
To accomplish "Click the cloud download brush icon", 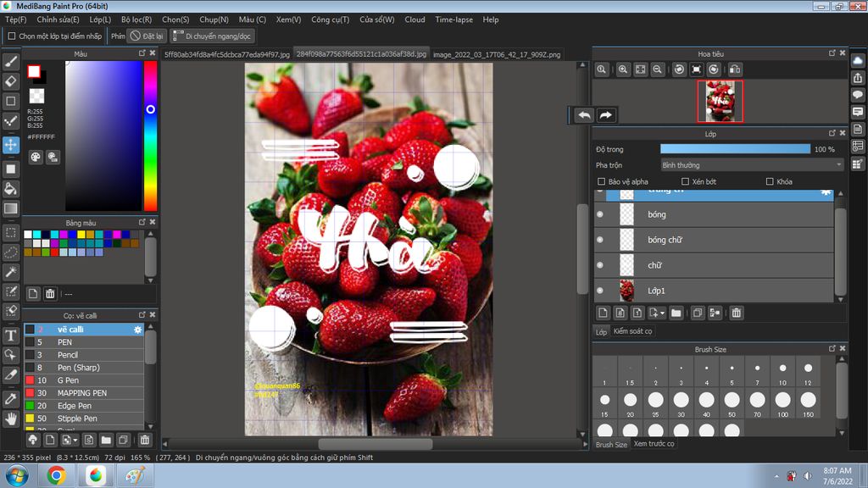I will coord(33,440).
